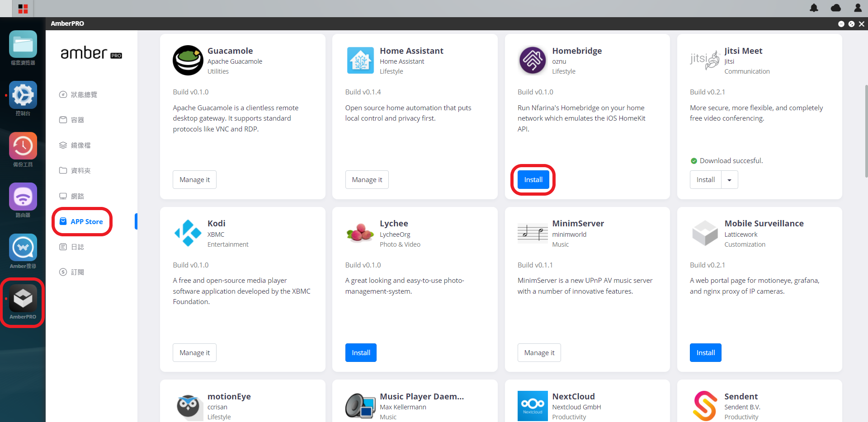Click Manage it for Kodi
Screen dimensions: 868x422
tap(194, 353)
